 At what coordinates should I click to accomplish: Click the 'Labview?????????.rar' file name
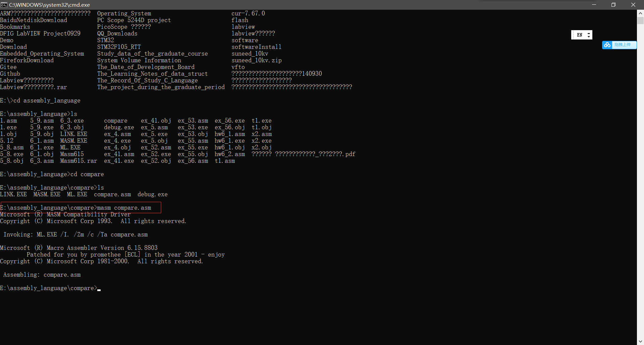(34, 87)
